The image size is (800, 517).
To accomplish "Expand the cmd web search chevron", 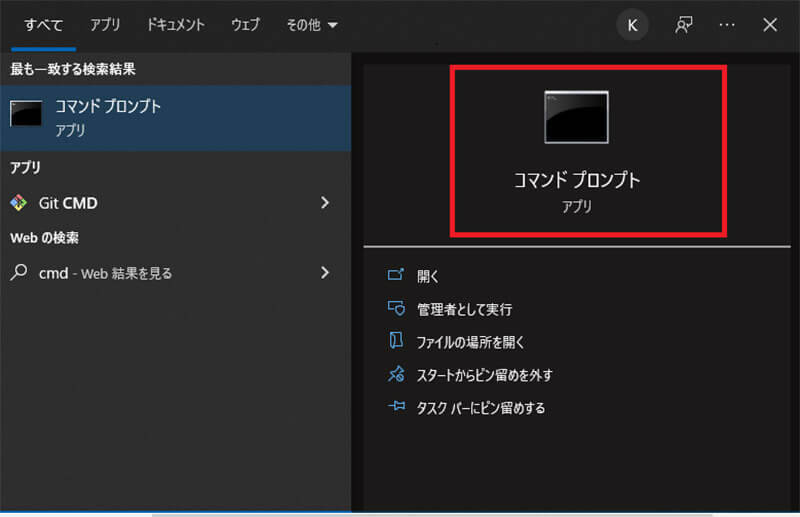I will pos(324,272).
